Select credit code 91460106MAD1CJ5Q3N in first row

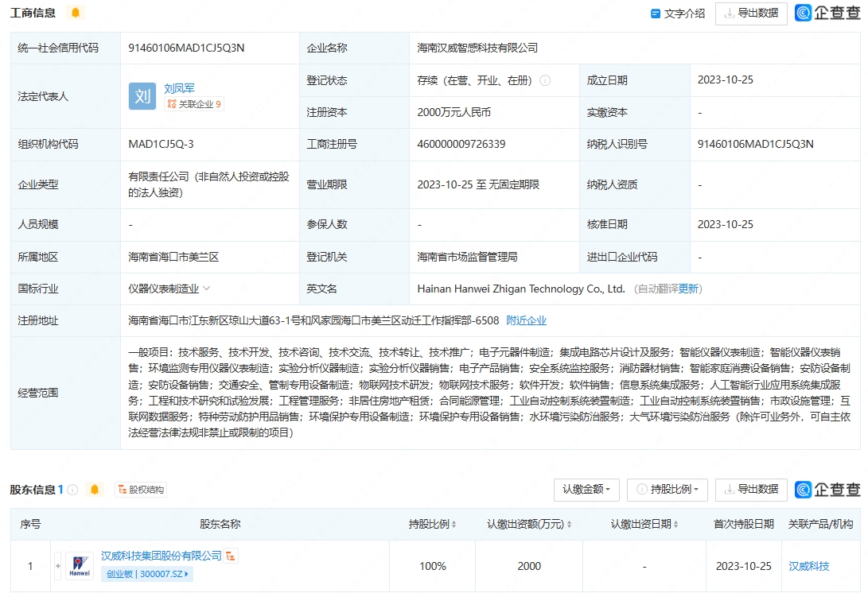(186, 48)
